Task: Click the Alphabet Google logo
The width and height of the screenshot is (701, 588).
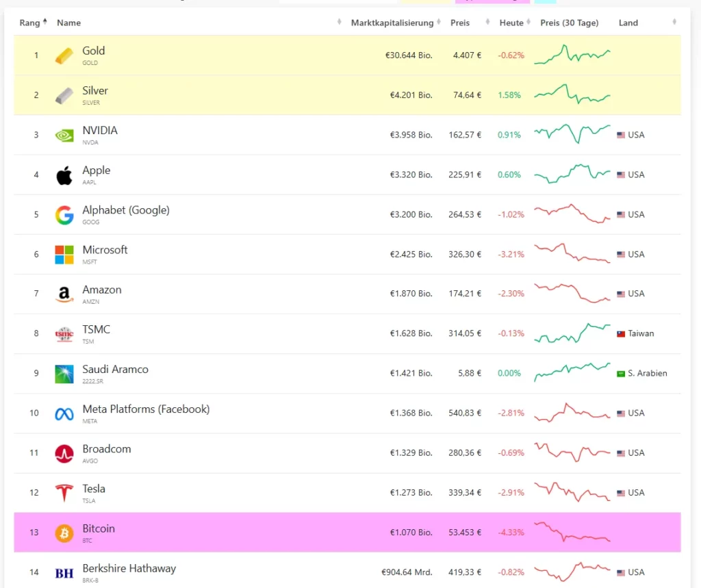Action: (64, 215)
